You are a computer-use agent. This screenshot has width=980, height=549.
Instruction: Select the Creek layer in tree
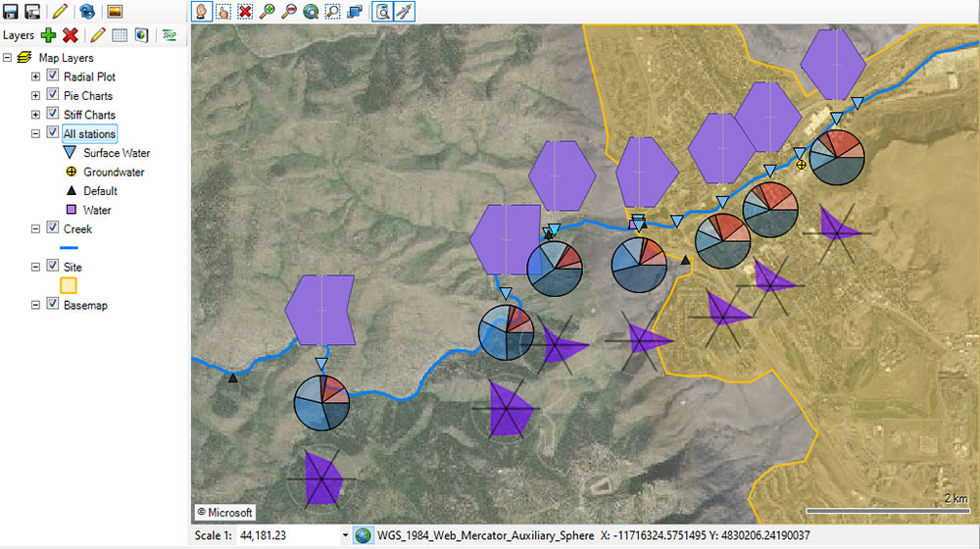(77, 228)
